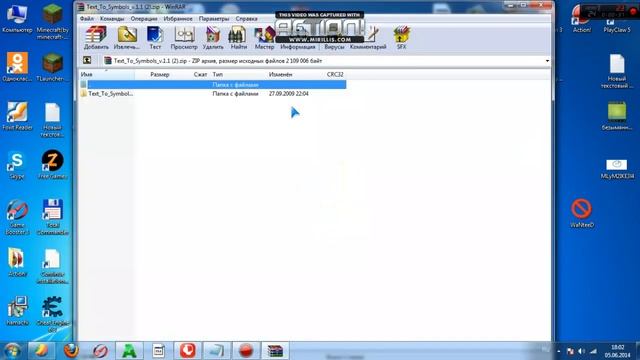Screen dimensions: 640x360
Task: Click the SFX archive toolbar icon
Action: pos(401,38)
